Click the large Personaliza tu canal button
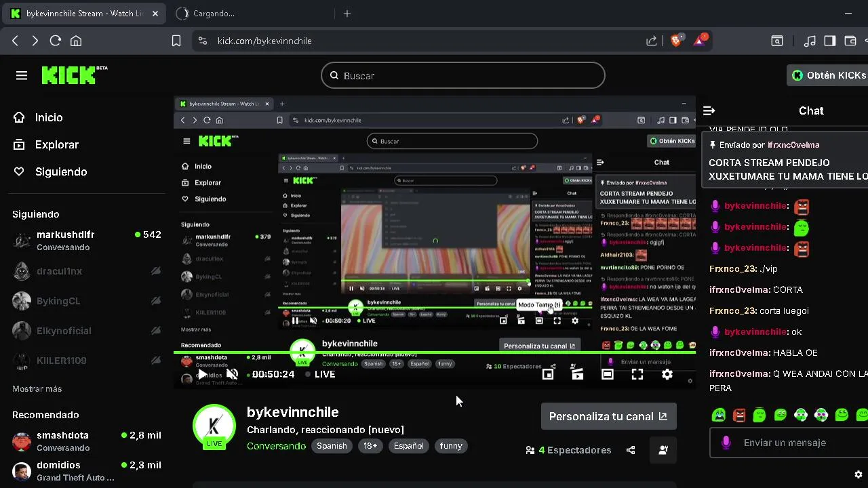Viewport: 868px width, 488px height. (608, 416)
